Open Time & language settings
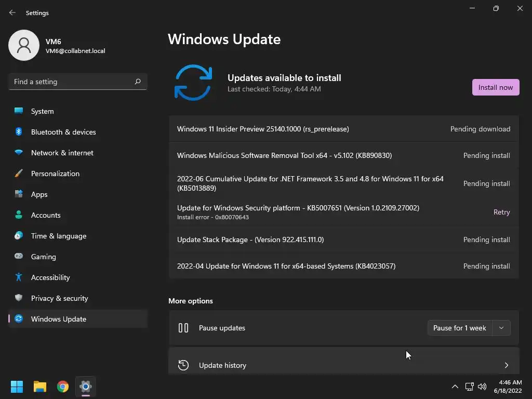 pos(78,236)
